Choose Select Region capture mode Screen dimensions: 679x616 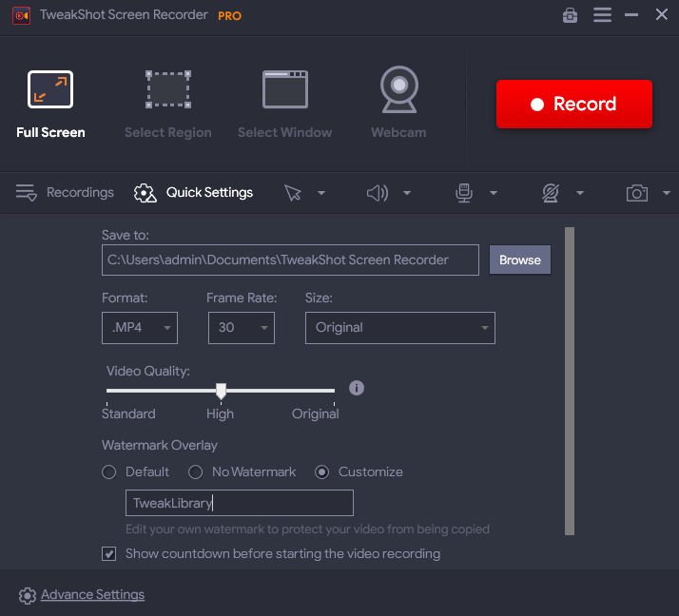[x=168, y=104]
